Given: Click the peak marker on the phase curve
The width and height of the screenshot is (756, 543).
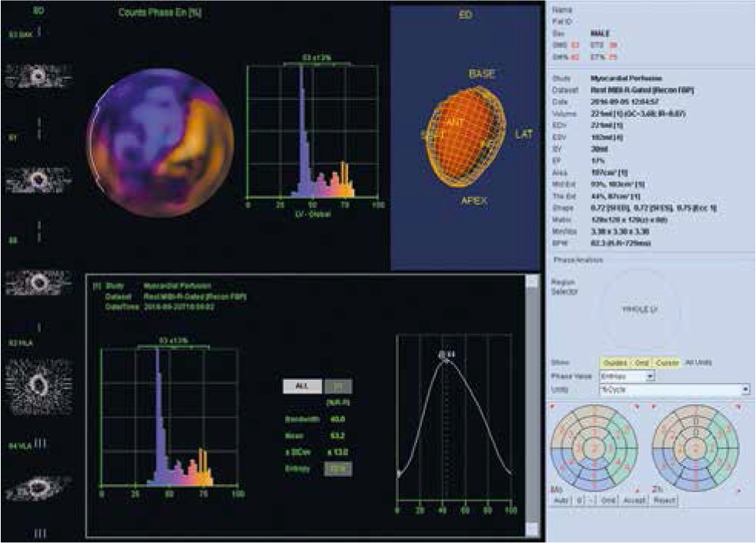Looking at the screenshot, I should click(443, 355).
